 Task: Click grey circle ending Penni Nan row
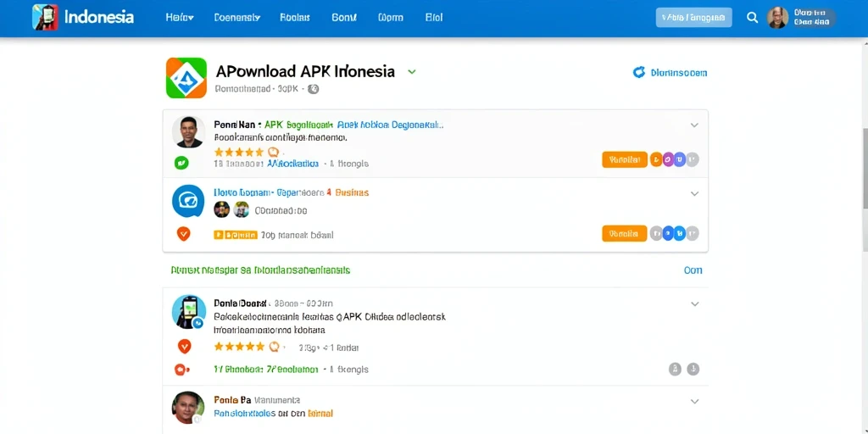point(692,160)
